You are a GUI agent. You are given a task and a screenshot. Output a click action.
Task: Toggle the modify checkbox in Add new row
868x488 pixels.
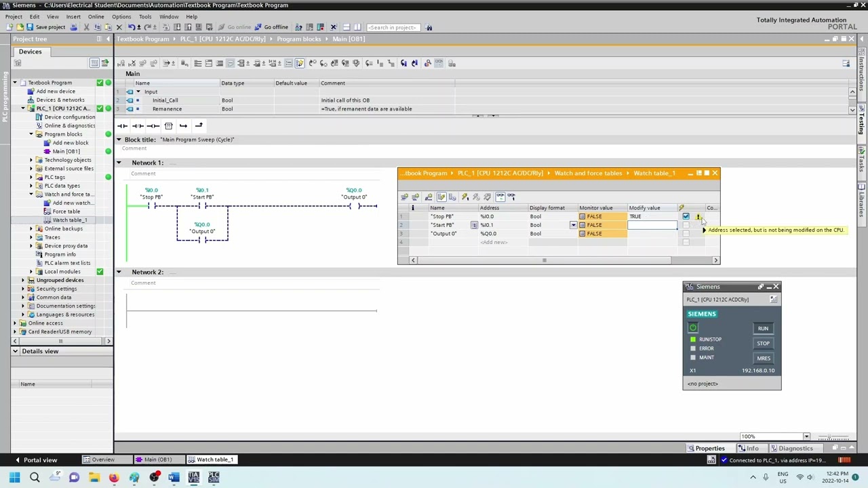(686, 242)
